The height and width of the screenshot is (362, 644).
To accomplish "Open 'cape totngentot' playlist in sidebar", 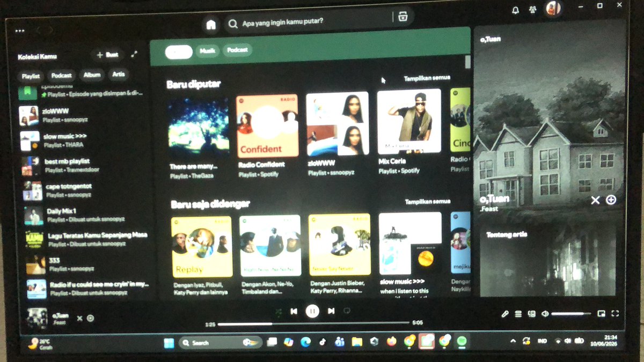I will pyautogui.click(x=85, y=190).
